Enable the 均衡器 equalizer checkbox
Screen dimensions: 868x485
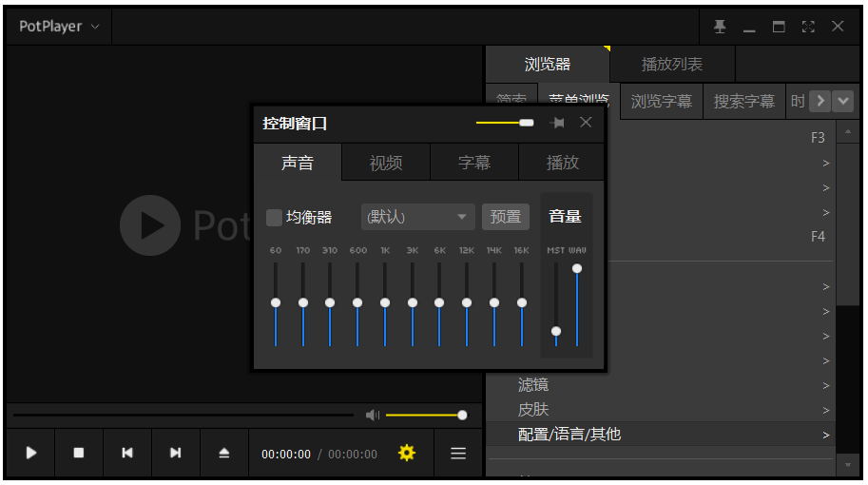click(x=274, y=217)
